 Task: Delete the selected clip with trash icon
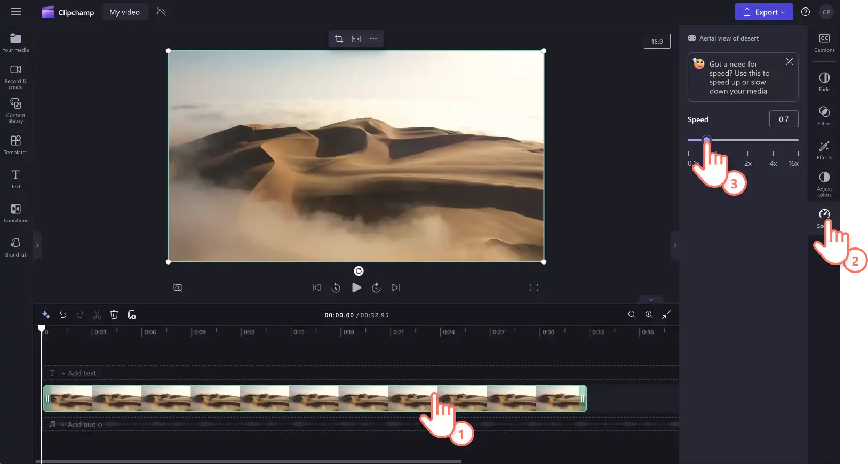[x=114, y=315]
